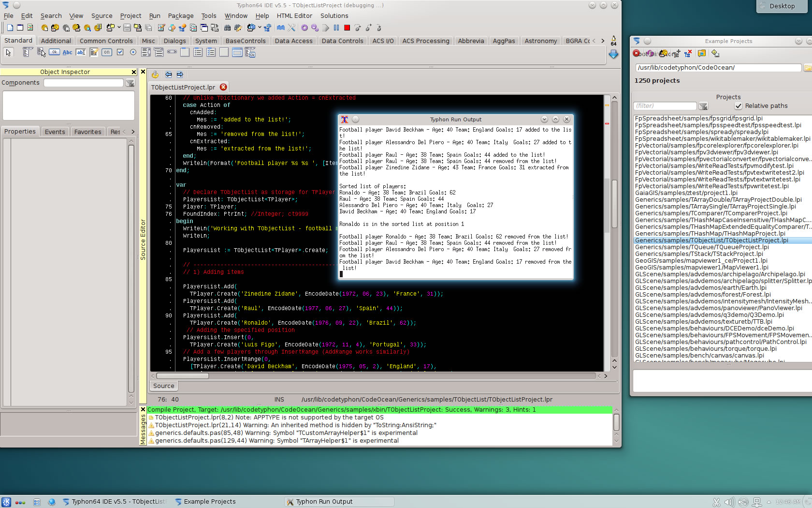Click the Source tab below editor
The width and height of the screenshot is (812, 508).
pos(163,386)
